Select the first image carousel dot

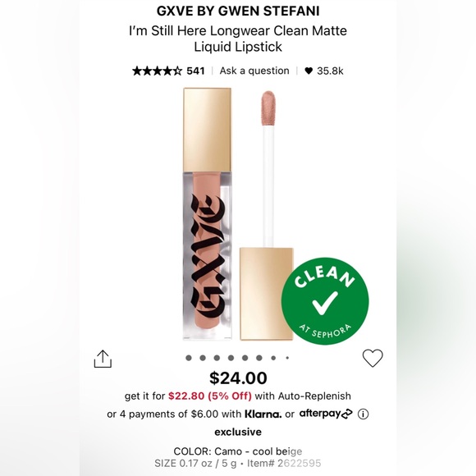[189, 358]
